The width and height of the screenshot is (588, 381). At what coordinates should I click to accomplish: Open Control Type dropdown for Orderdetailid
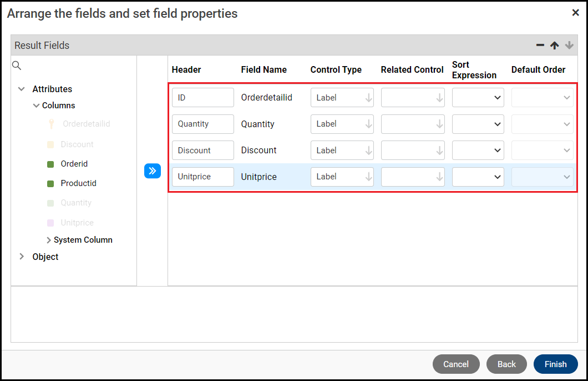[342, 98]
